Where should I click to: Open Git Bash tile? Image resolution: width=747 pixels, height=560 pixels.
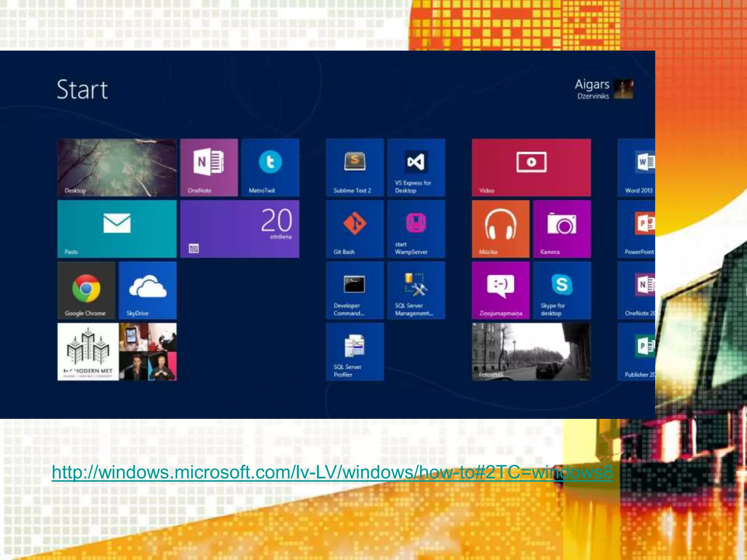[x=355, y=229]
